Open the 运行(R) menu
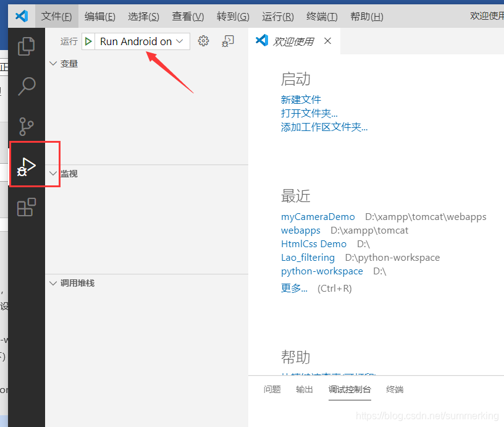This screenshot has width=504, height=427. (x=278, y=16)
